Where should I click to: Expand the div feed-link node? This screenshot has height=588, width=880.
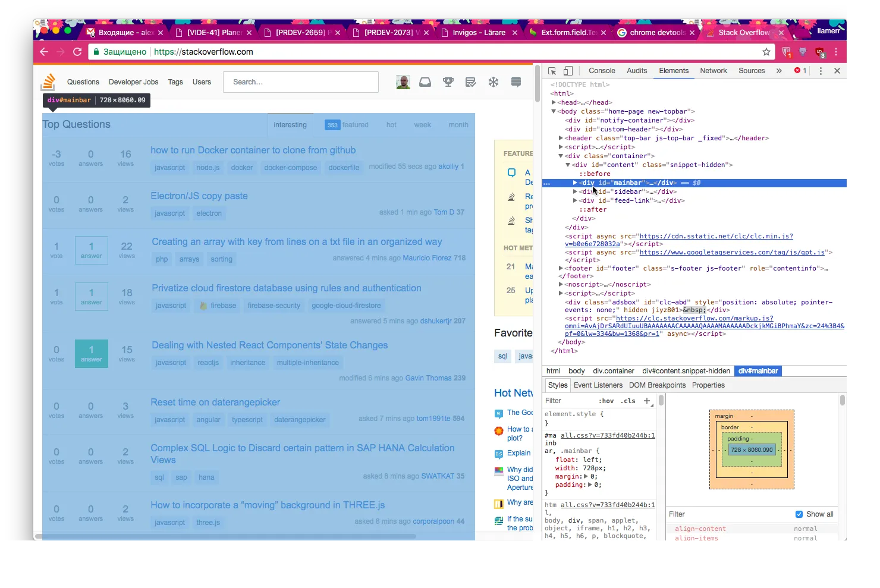click(575, 200)
